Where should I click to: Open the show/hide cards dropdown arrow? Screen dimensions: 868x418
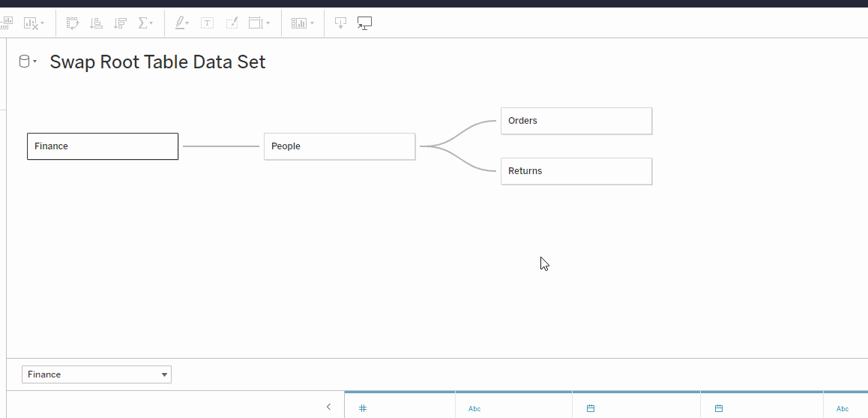point(313,23)
